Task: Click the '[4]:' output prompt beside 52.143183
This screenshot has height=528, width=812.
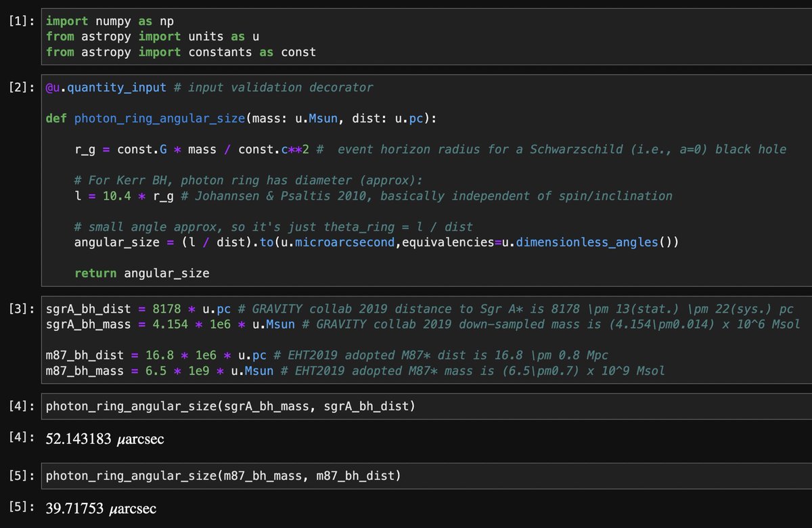Action: (x=22, y=439)
